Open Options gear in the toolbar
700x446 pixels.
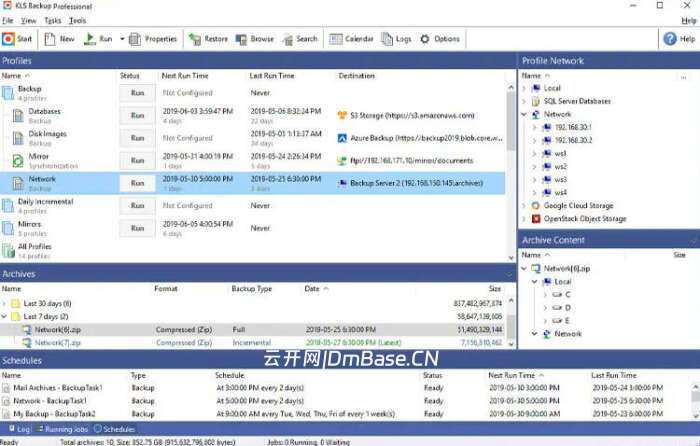[425, 39]
